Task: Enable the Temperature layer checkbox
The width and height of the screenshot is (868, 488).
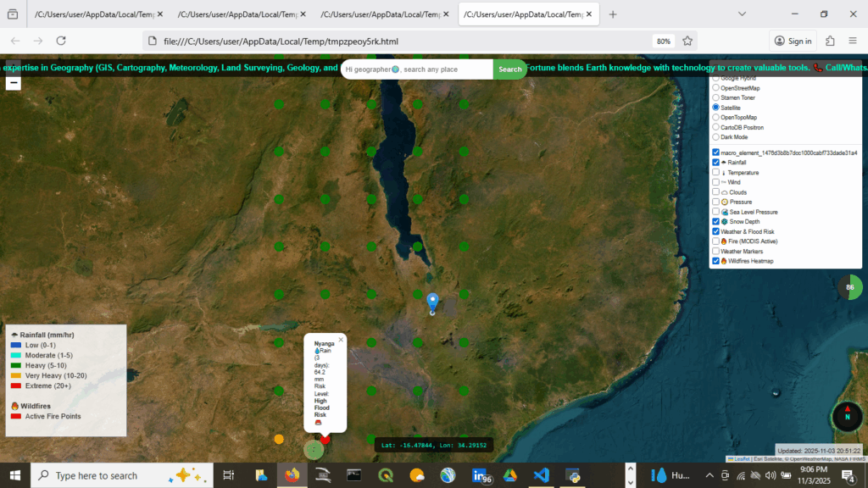Action: (x=715, y=171)
